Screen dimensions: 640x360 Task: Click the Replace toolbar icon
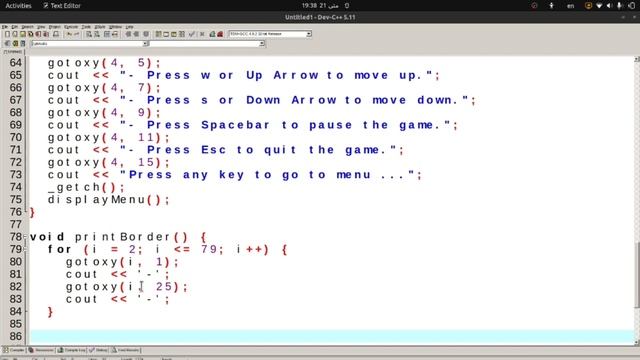pyautogui.click(x=97, y=34)
